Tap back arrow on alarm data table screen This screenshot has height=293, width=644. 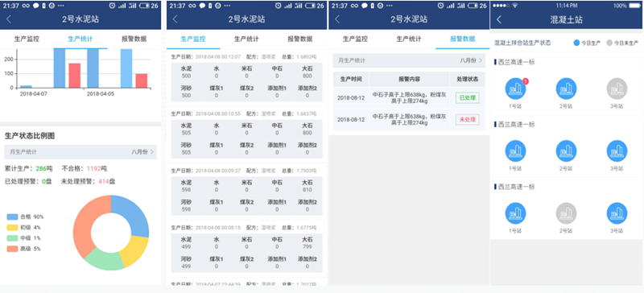[x=337, y=19]
